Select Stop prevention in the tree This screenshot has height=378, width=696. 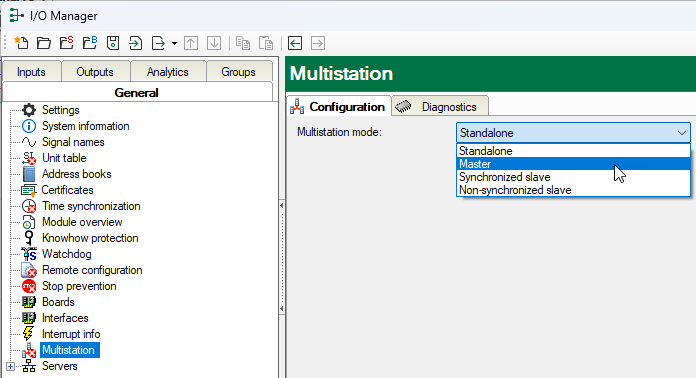[79, 286]
